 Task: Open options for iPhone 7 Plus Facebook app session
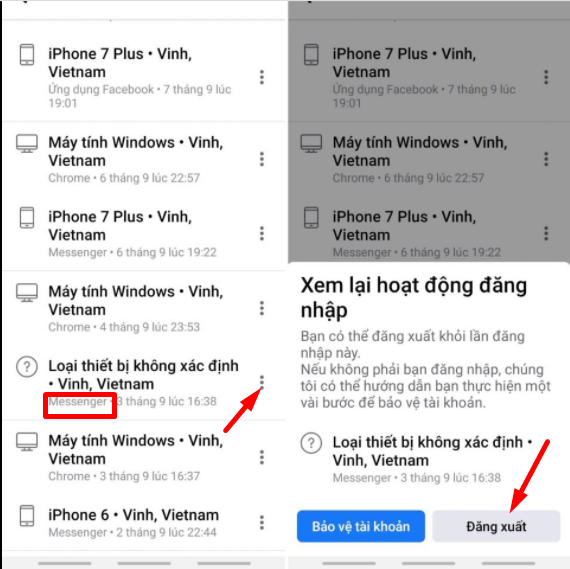(x=262, y=77)
